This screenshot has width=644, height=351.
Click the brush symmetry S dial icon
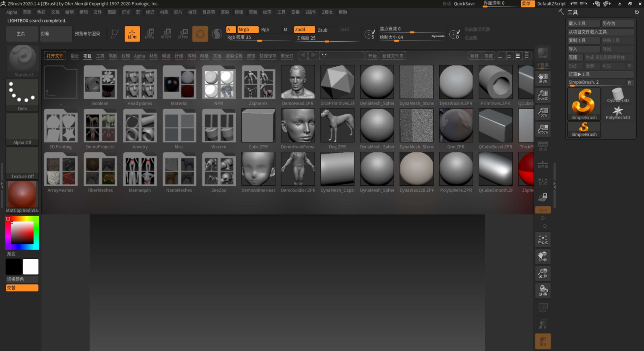click(369, 34)
